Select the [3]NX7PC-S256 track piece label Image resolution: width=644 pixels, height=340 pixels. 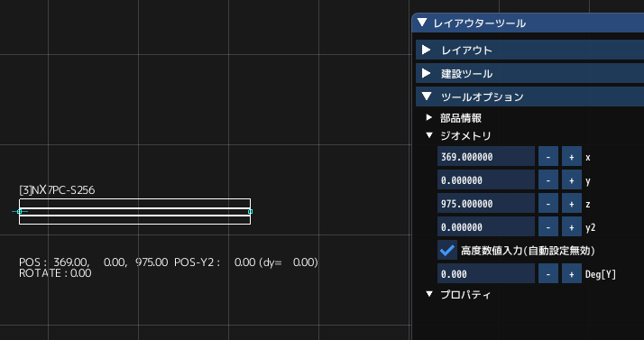tap(57, 190)
